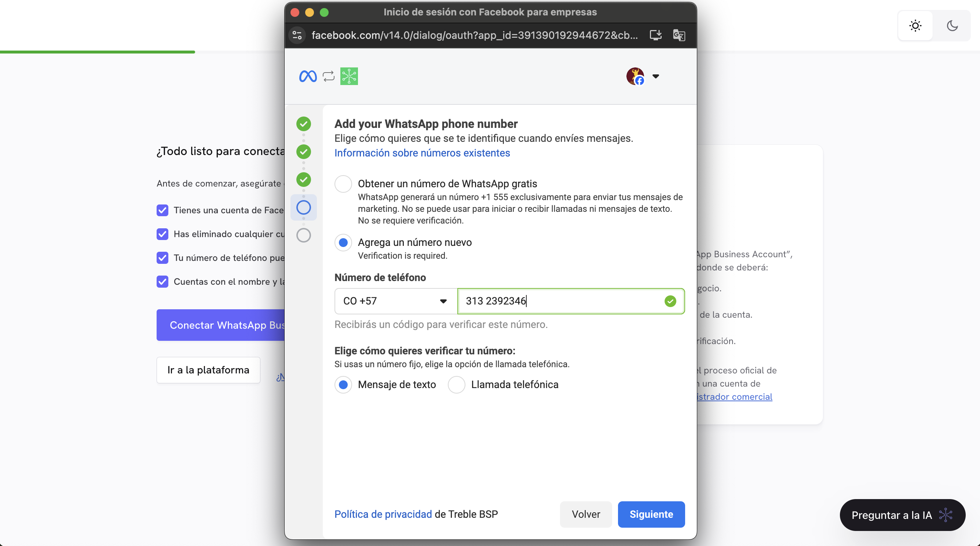The width and height of the screenshot is (980, 546).
Task: Click 'Número de teléfono' label
Action: [x=380, y=277]
